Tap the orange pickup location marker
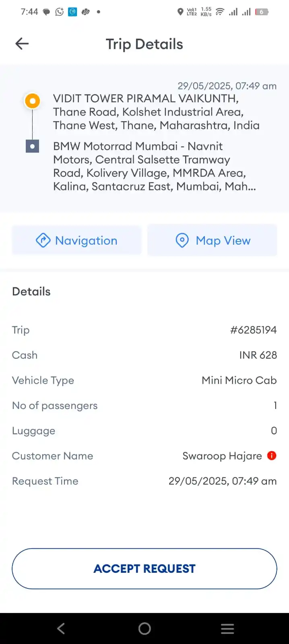 point(32,101)
